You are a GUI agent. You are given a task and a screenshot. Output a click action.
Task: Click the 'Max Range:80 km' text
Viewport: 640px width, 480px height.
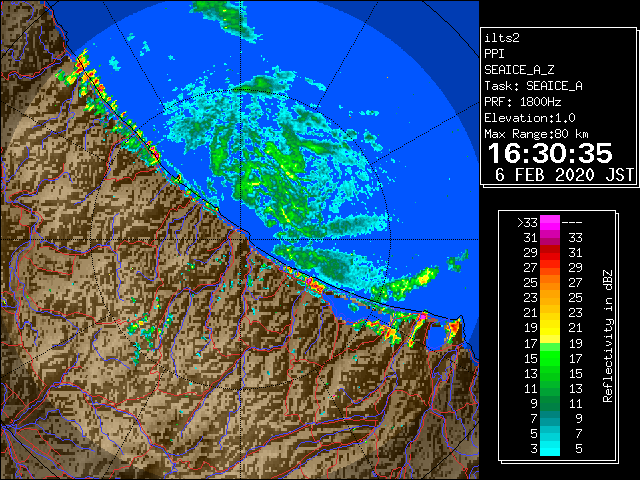coord(536,134)
